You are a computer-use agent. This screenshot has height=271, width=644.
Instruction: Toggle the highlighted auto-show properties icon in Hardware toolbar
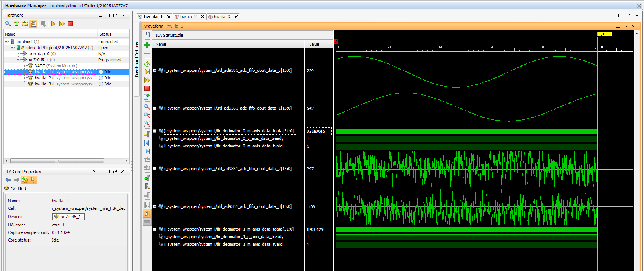point(33,24)
